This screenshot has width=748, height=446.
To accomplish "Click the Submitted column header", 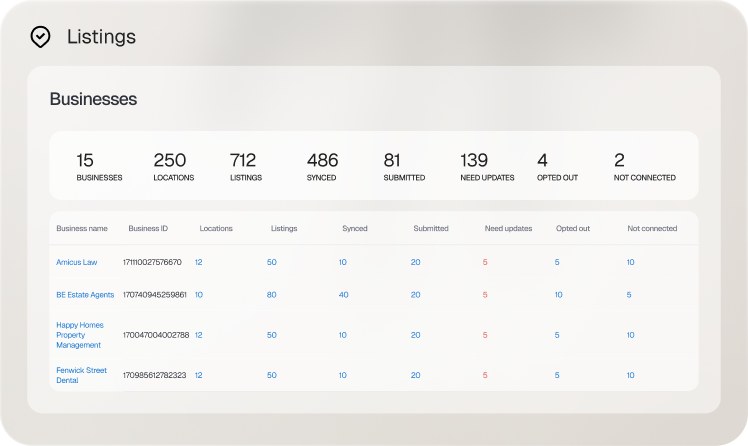I will pos(431,228).
